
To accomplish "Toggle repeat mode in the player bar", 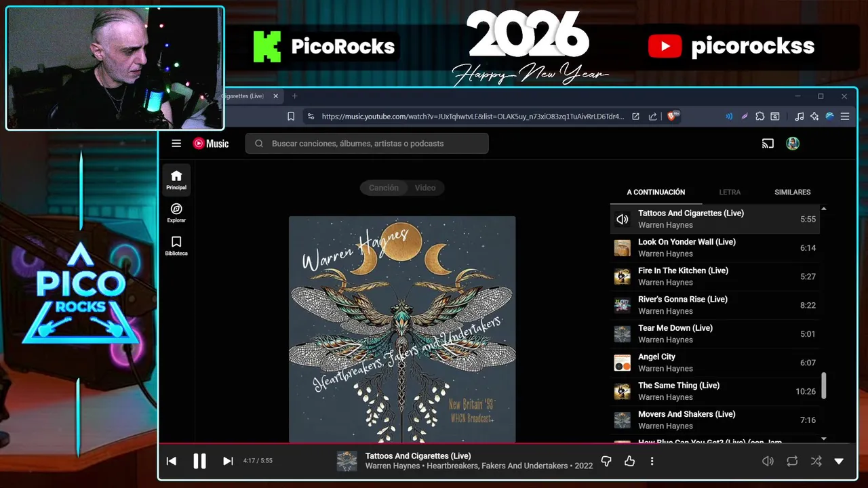I will [x=792, y=461].
